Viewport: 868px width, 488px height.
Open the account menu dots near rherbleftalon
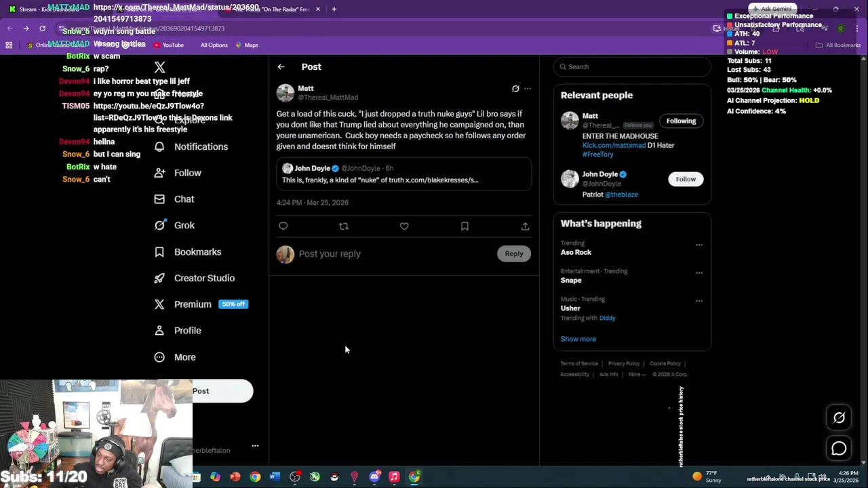(x=255, y=446)
